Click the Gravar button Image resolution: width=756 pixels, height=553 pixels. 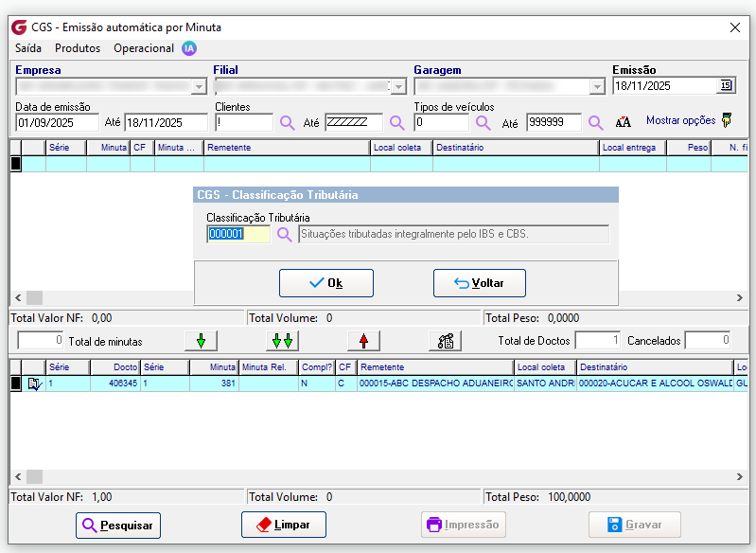pos(635,525)
